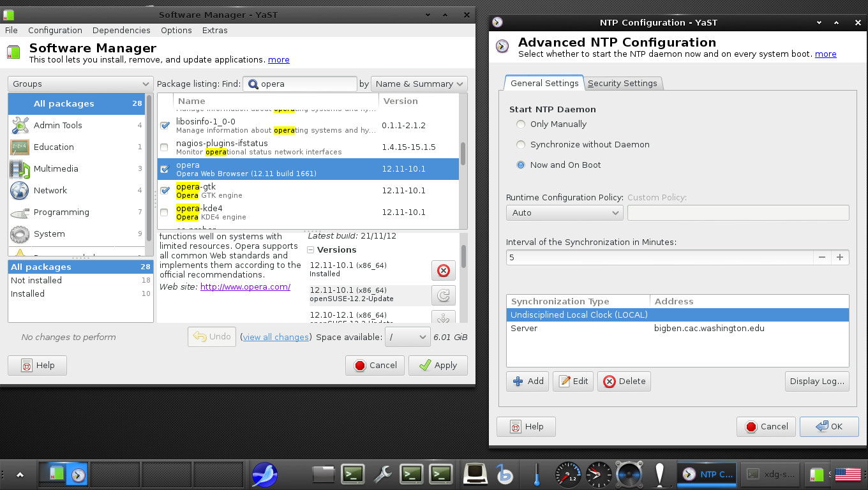Click the remove icon beside installed Opera 12.11
This screenshot has height=490, width=868.
tap(443, 270)
